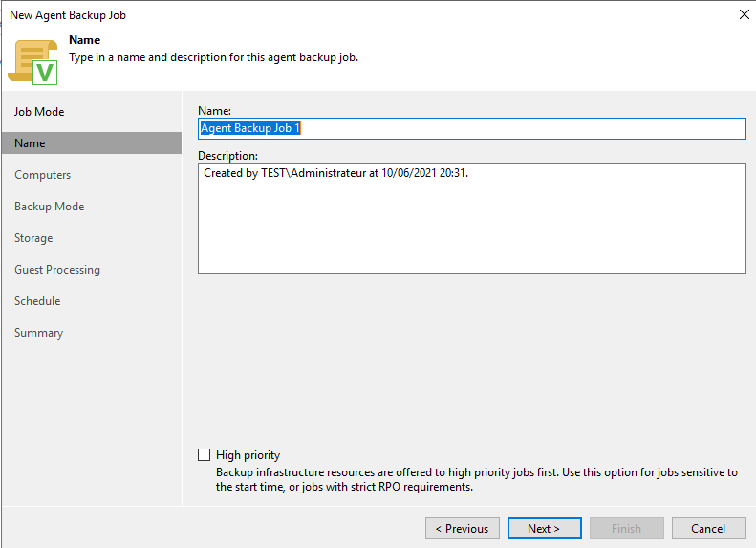
Task: Switch to the Backup Mode step
Action: pos(49,207)
